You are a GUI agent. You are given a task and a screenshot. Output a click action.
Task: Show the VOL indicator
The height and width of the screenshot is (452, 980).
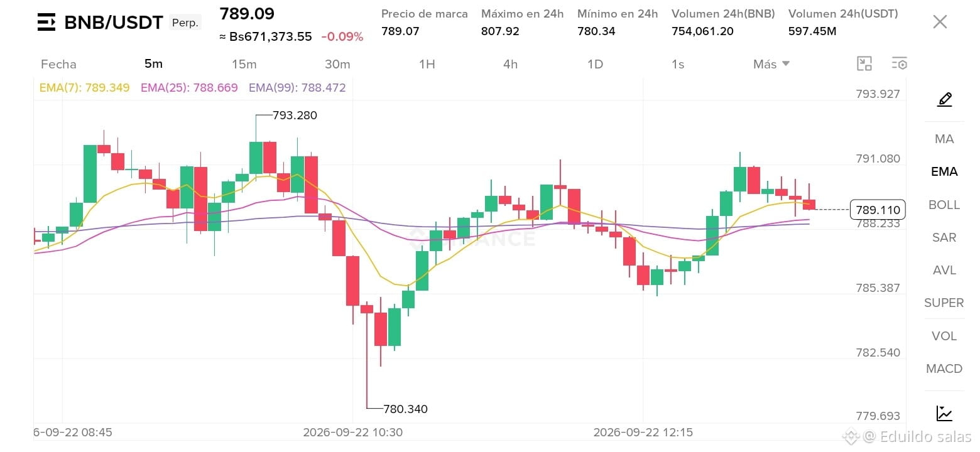click(x=944, y=336)
